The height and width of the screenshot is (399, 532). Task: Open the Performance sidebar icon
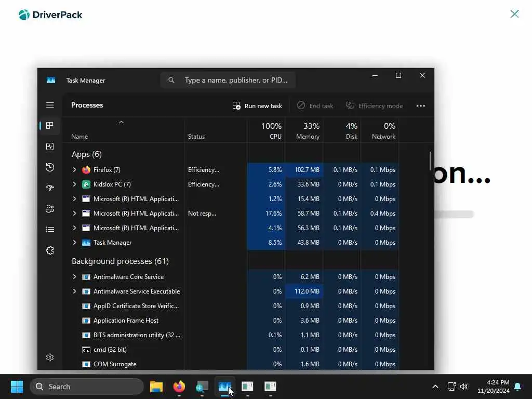point(50,147)
